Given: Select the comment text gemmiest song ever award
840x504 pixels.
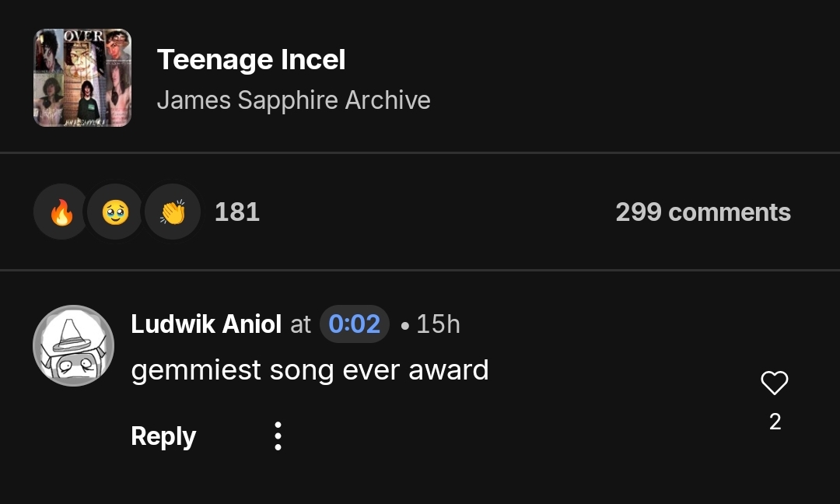Looking at the screenshot, I should tap(310, 369).
